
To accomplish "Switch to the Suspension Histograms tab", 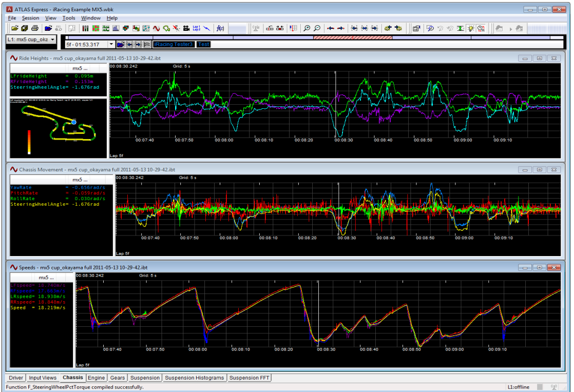I will click(x=195, y=378).
